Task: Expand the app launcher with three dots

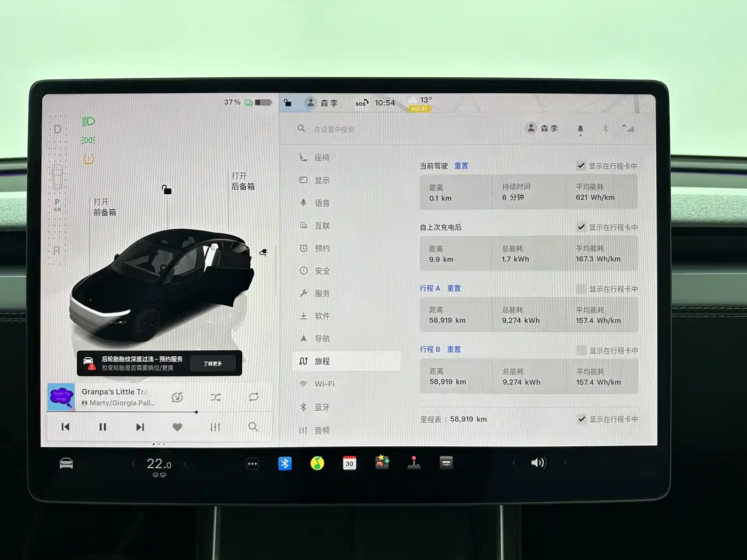Action: click(252, 463)
